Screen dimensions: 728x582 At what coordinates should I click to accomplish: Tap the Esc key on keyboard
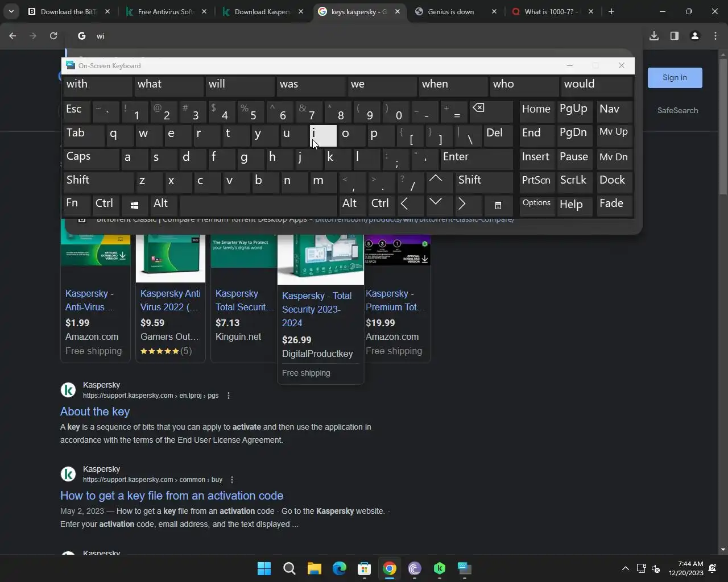click(x=76, y=111)
